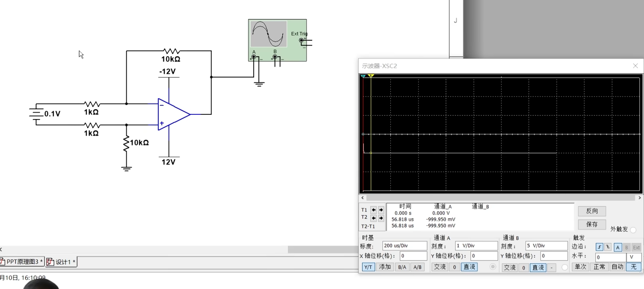Toggle Channel B radio indicator
The width and height of the screenshot is (644, 289).
tap(565, 267)
